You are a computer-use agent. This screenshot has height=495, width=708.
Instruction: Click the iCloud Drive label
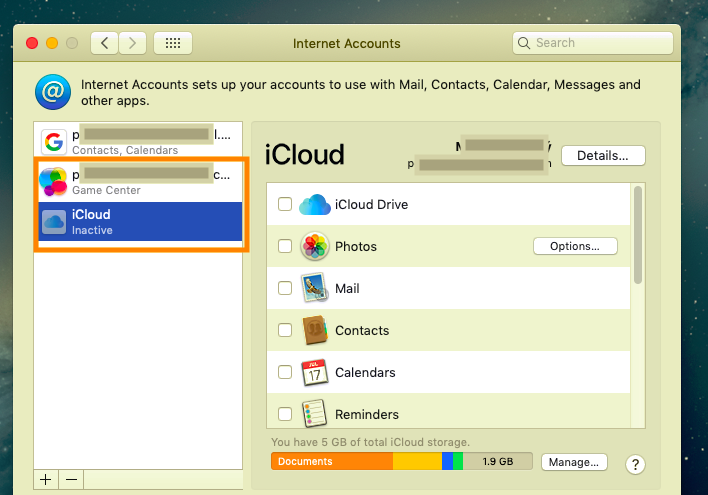tap(372, 205)
